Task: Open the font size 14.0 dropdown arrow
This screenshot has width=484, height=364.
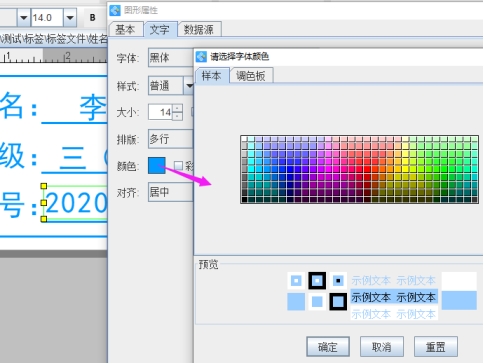Action: point(70,17)
